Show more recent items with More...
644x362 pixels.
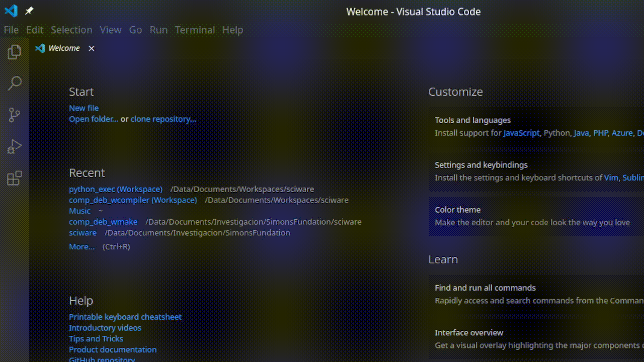(x=82, y=246)
